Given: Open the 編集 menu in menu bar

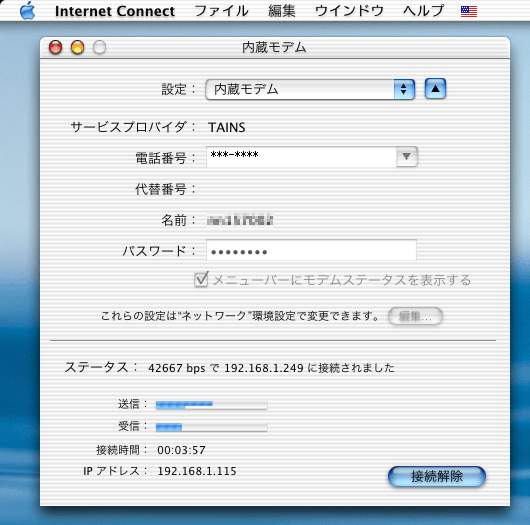Looking at the screenshot, I should [282, 11].
